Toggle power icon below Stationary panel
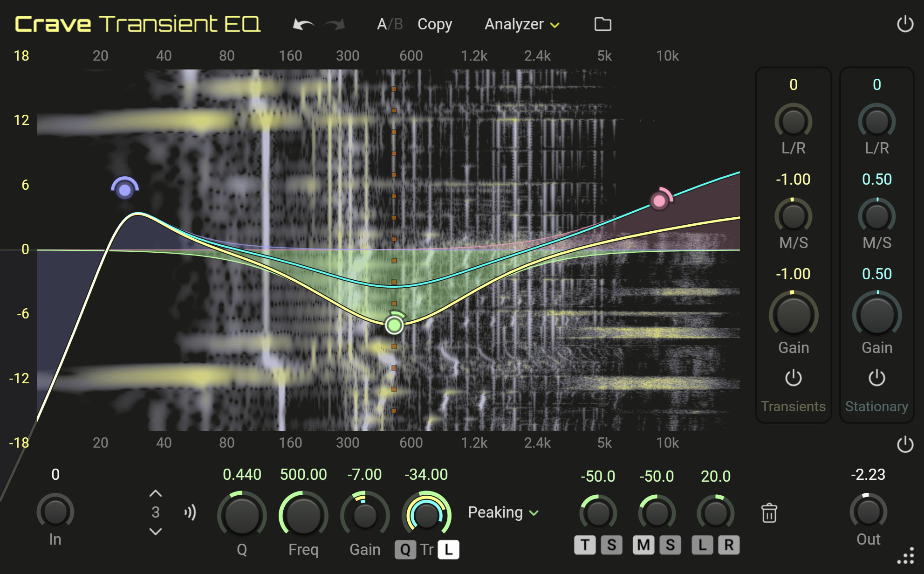This screenshot has width=924, height=574. (905, 444)
